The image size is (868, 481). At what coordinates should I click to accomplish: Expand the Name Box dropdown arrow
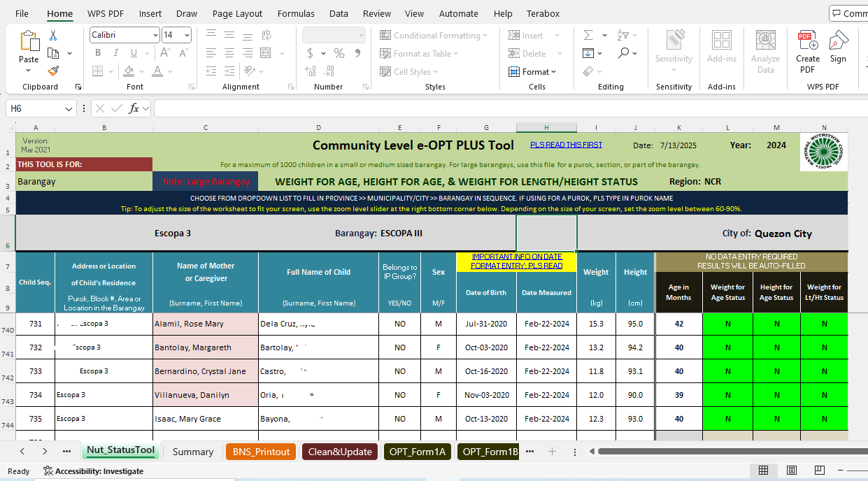69,108
